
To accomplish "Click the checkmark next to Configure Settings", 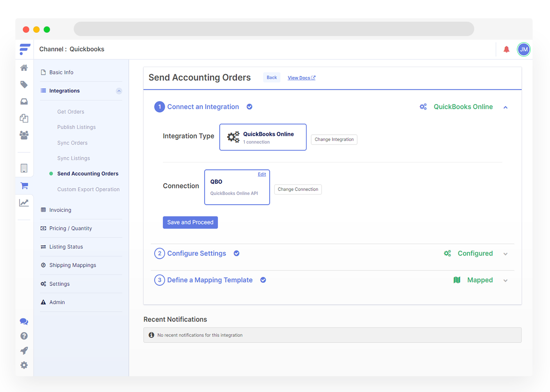I will pyautogui.click(x=237, y=254).
